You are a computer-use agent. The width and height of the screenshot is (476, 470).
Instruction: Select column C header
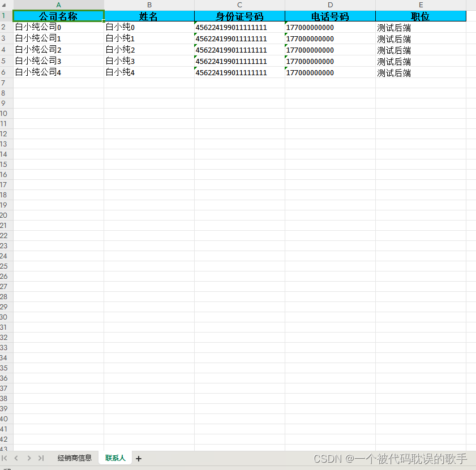pos(239,5)
